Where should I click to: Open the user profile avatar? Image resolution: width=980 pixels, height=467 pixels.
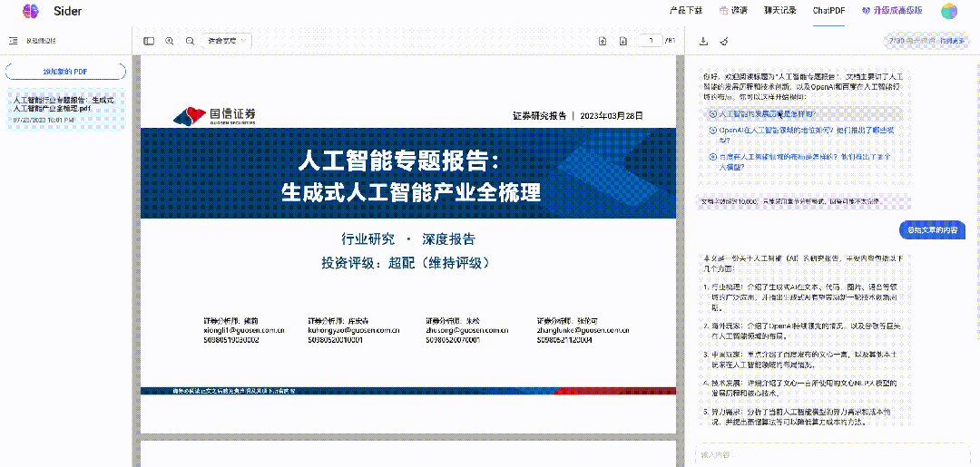coord(949,11)
